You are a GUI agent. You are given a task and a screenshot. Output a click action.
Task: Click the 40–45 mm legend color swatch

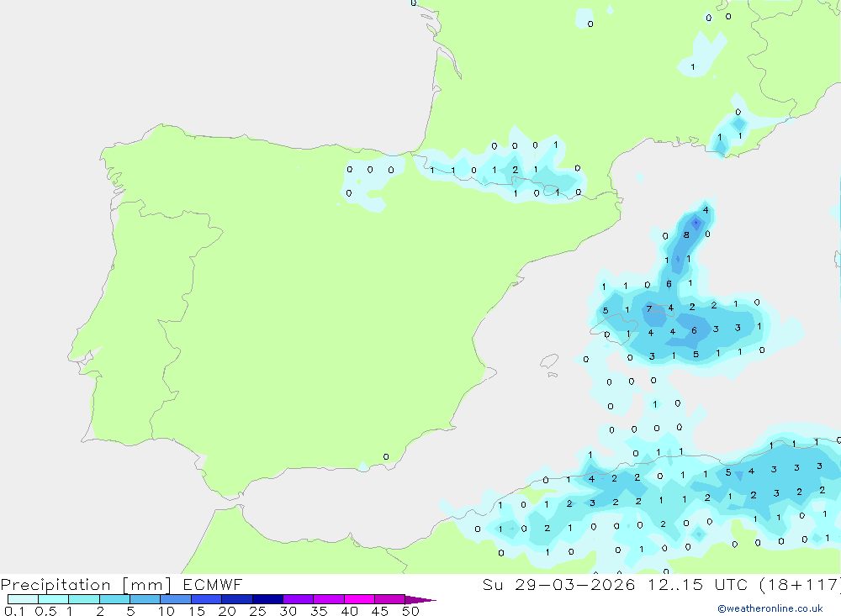click(x=359, y=599)
